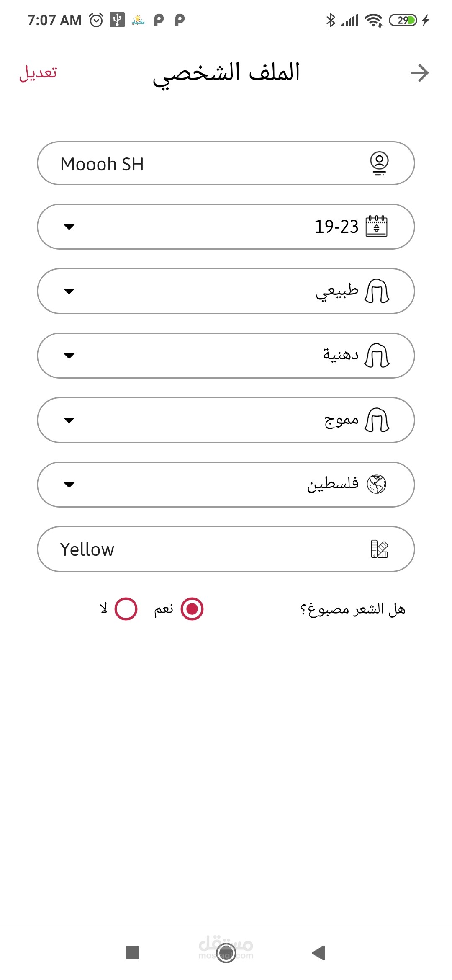This screenshot has width=452, height=980.
Task: Open the طبيعي dropdown arrow
Action: [x=69, y=291]
